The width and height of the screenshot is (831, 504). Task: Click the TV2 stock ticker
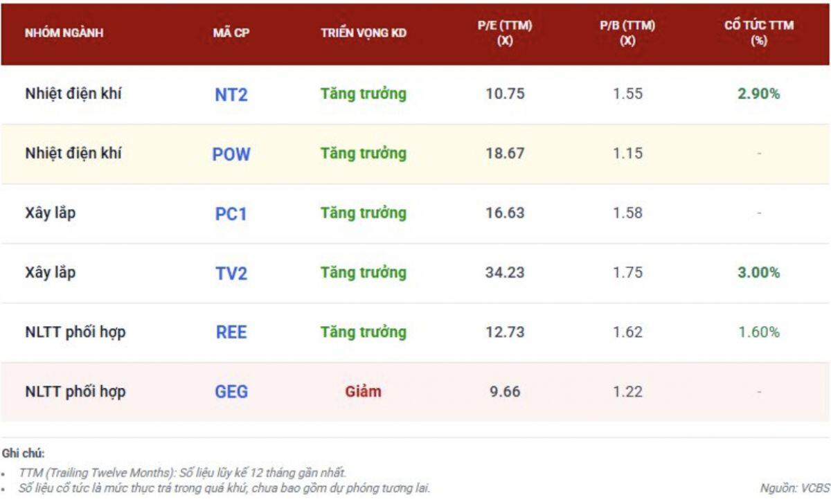(231, 273)
